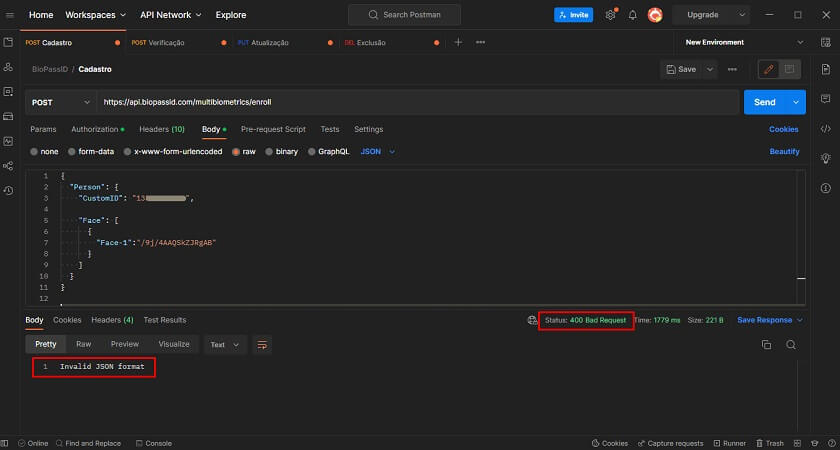Open the Headers (10) request tab
Screen dimensions: 840x450
(x=162, y=129)
